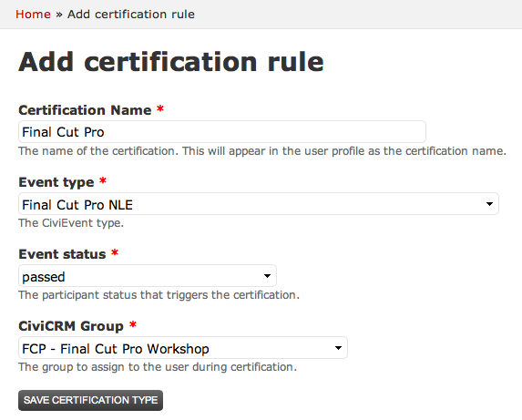Click the Home breadcrumb link
522x420 pixels.
click(x=33, y=15)
